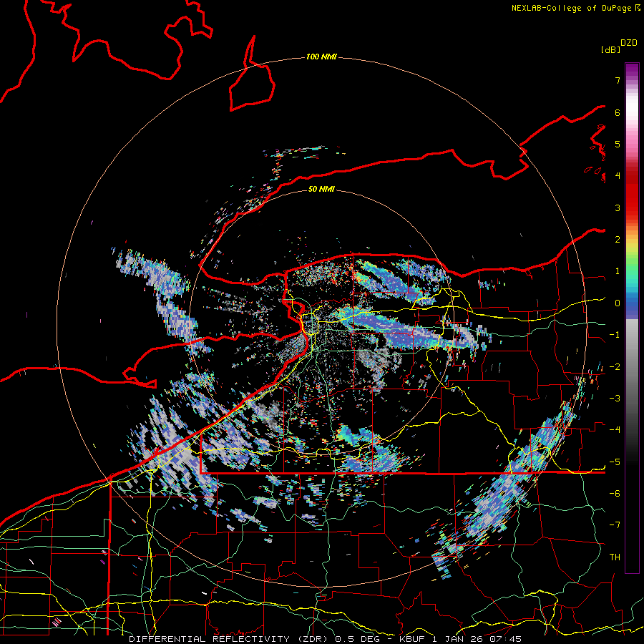Image resolution: width=644 pixels, height=644 pixels.
Task: Click the 4 label on the scale
Action: (x=618, y=176)
